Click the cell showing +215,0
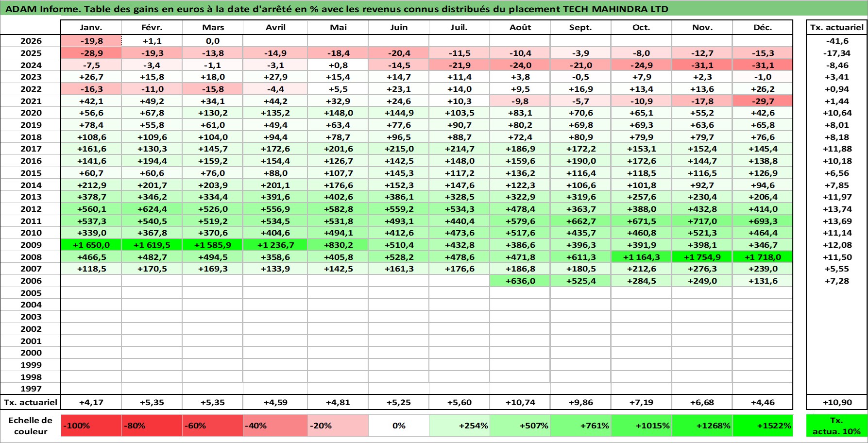The height and width of the screenshot is (443, 868). 399,149
